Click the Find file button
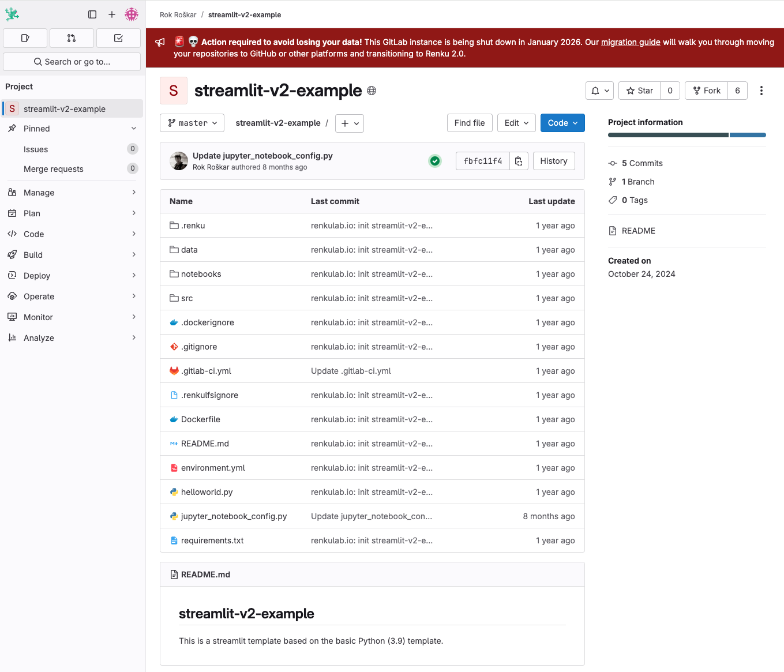The height and width of the screenshot is (672, 784). [x=470, y=123]
